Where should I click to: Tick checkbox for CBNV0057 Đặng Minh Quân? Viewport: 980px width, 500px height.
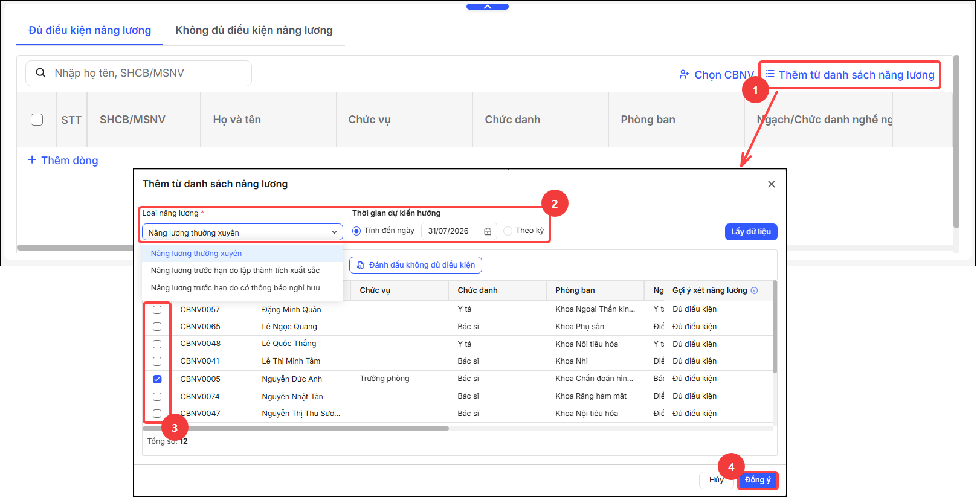[157, 310]
